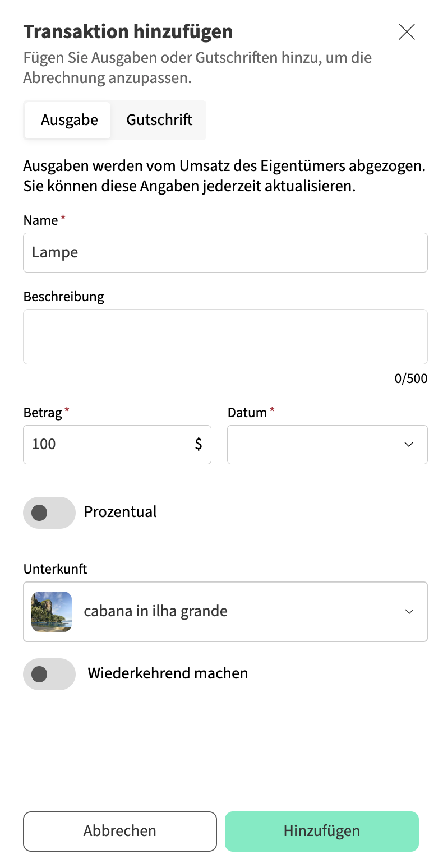The height and width of the screenshot is (868, 443).
Task: Click into the Beschreibung text area
Action: (x=225, y=336)
